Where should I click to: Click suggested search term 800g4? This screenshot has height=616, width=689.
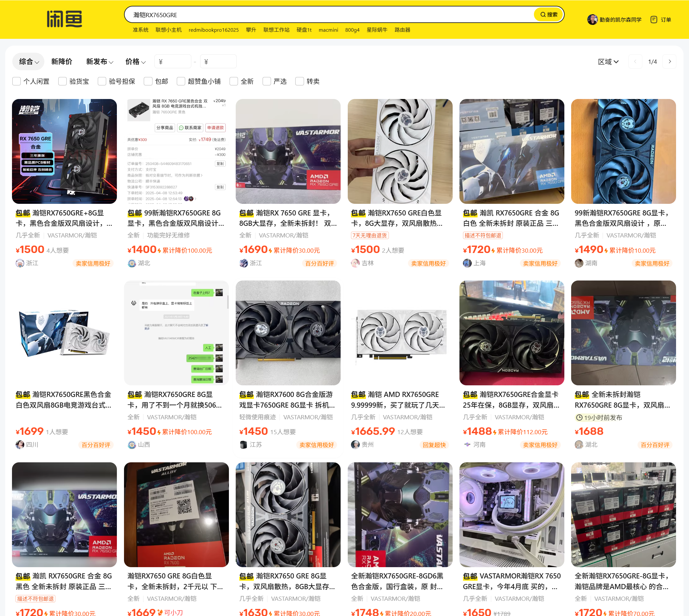352,30
